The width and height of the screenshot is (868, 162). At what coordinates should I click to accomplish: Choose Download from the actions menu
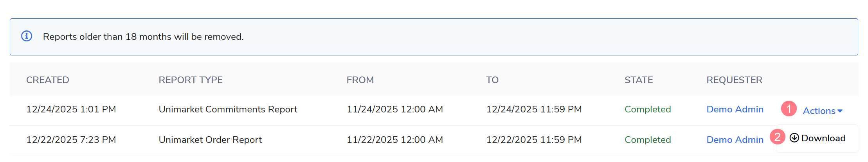[x=823, y=138]
